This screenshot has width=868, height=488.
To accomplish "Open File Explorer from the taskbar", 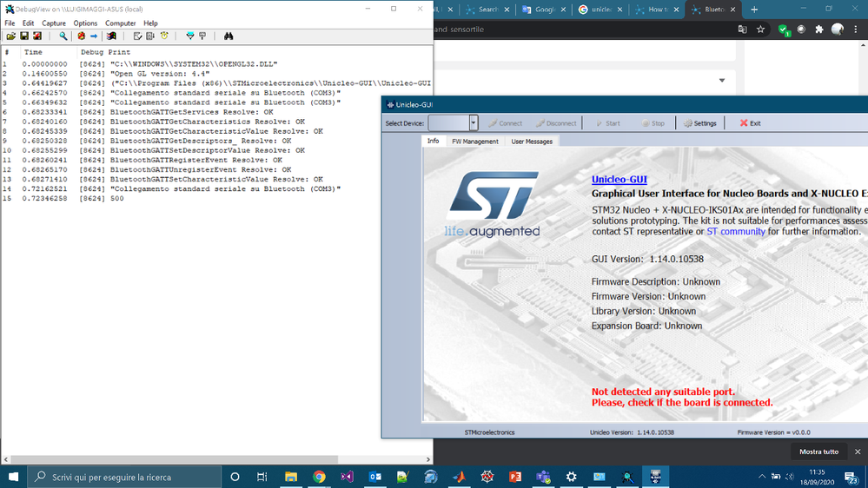I will point(290,477).
